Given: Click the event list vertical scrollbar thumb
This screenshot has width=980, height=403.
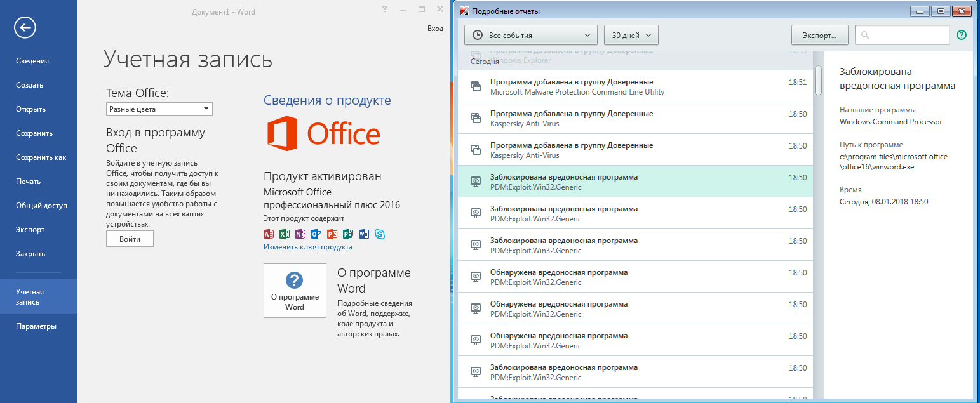Looking at the screenshot, I should tap(818, 79).
